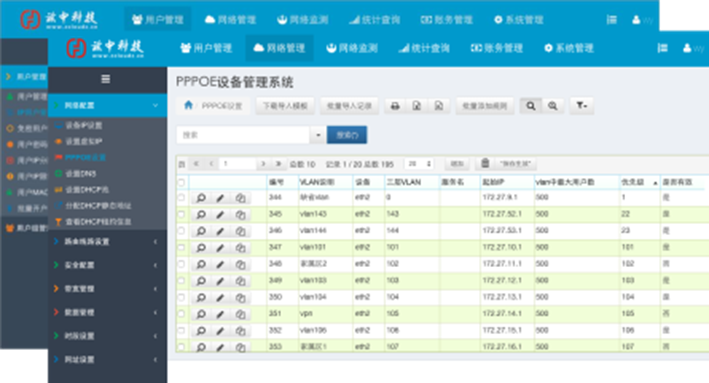Image resolution: width=709 pixels, height=383 pixels.
Task: Open 系统管理 menu in front window
Action: tap(569, 48)
